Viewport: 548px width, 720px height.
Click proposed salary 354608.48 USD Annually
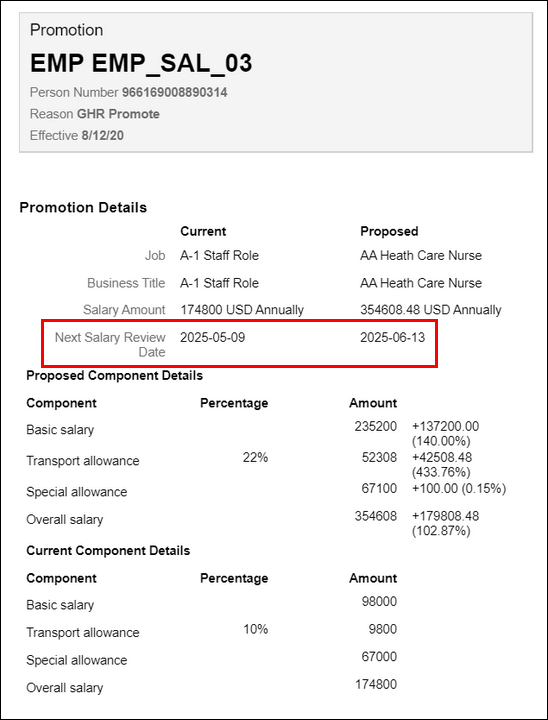(430, 310)
